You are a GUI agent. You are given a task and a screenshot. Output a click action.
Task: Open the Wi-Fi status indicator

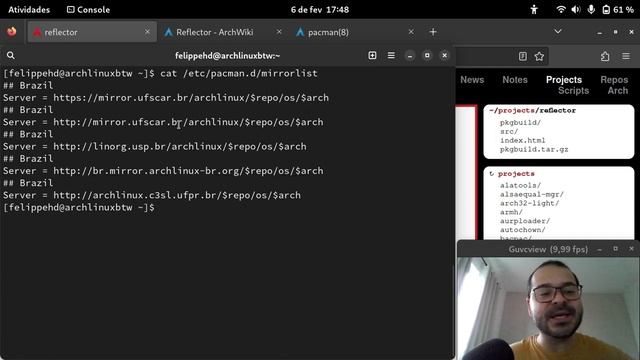(561, 9)
